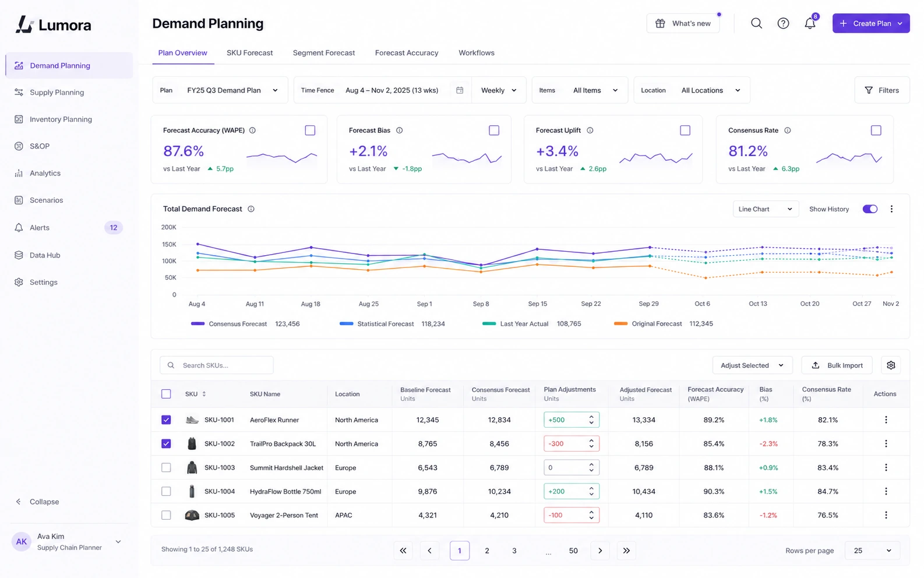Click the Search SKUs field
Viewport: 924px width, 578px height.
click(x=217, y=365)
